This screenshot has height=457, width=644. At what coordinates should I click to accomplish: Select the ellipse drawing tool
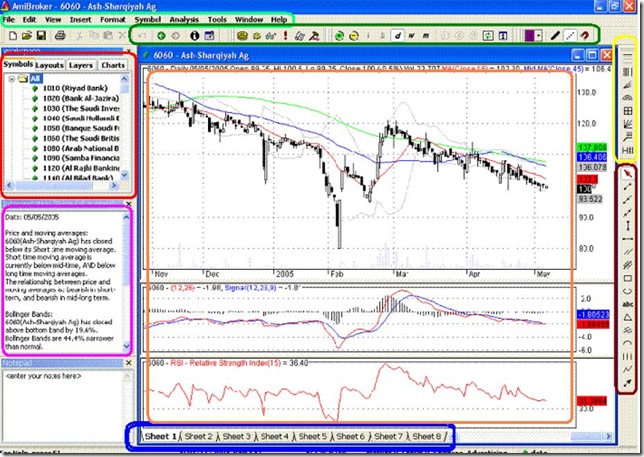627,292
